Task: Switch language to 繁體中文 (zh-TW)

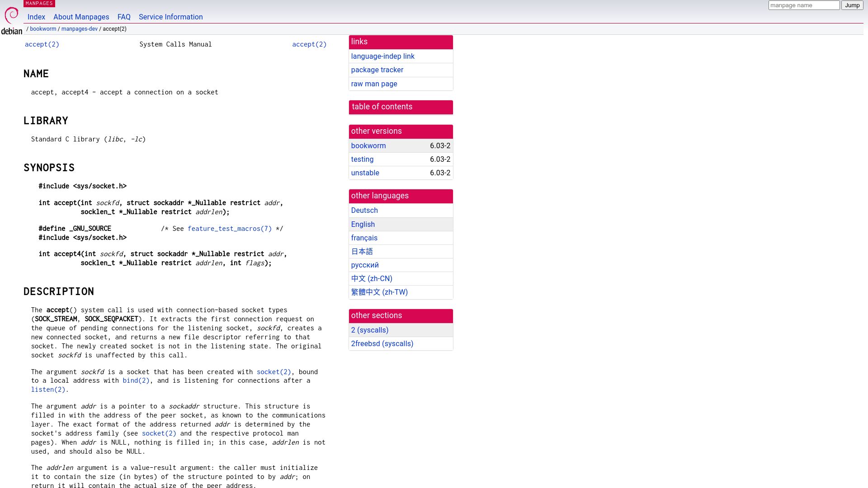Action: (x=379, y=292)
